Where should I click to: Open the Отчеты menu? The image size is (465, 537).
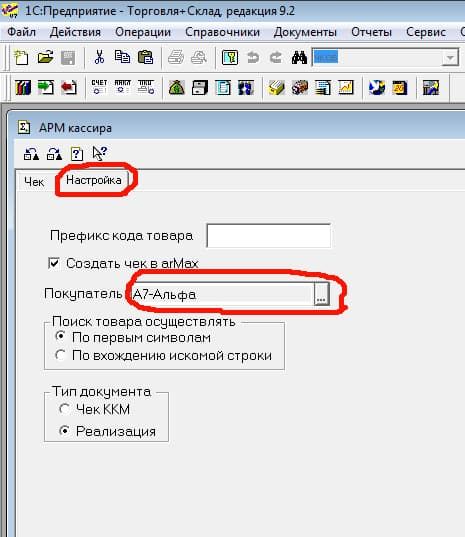[x=371, y=32]
